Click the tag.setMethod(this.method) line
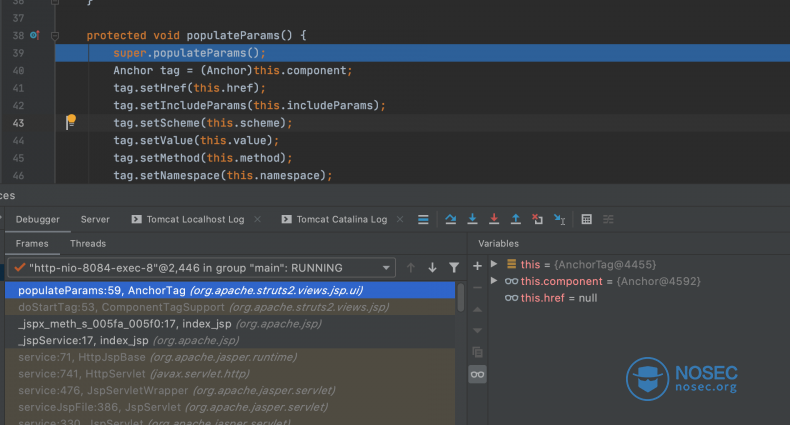Image resolution: width=790 pixels, height=425 pixels. coord(203,158)
